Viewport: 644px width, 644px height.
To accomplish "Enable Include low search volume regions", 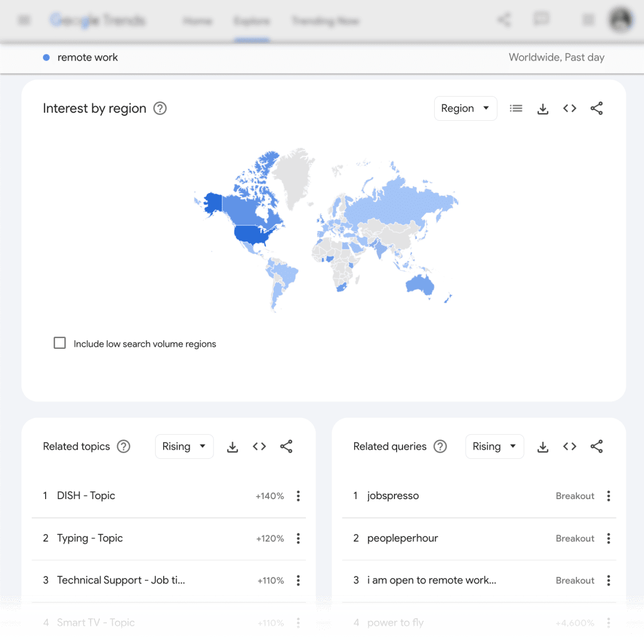I will click(60, 343).
